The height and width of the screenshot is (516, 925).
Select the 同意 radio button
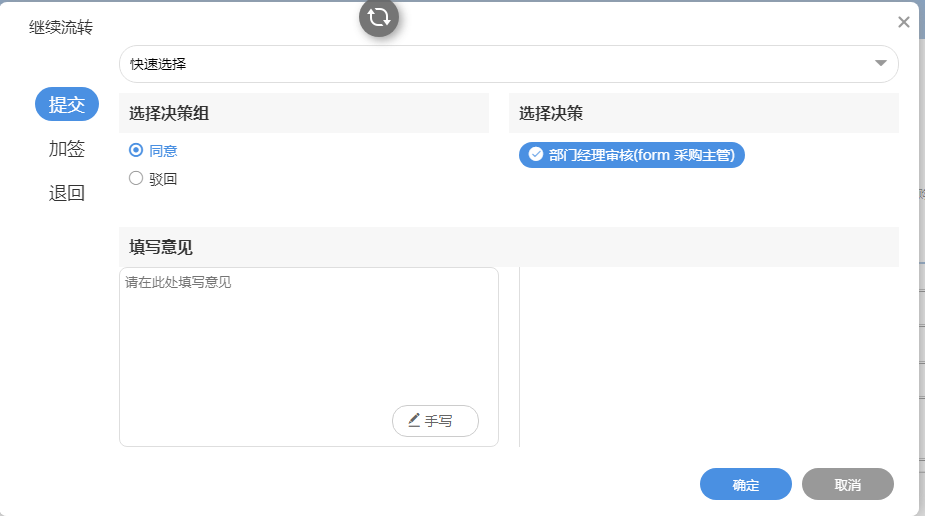point(136,150)
